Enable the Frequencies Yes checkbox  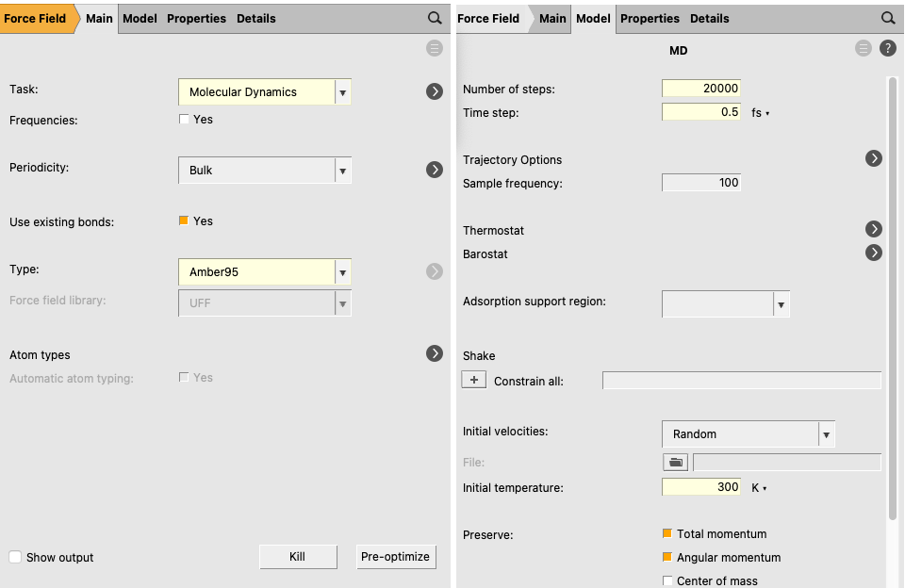(x=184, y=120)
